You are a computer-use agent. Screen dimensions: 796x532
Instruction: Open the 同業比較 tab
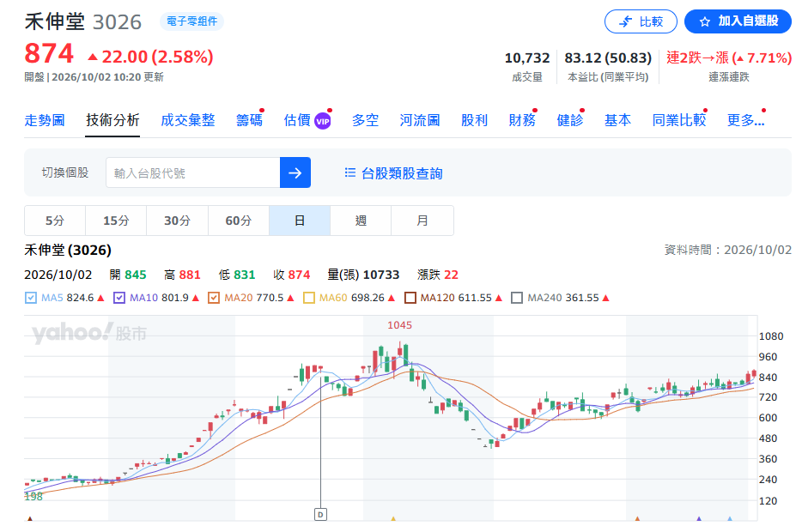pyautogui.click(x=678, y=120)
